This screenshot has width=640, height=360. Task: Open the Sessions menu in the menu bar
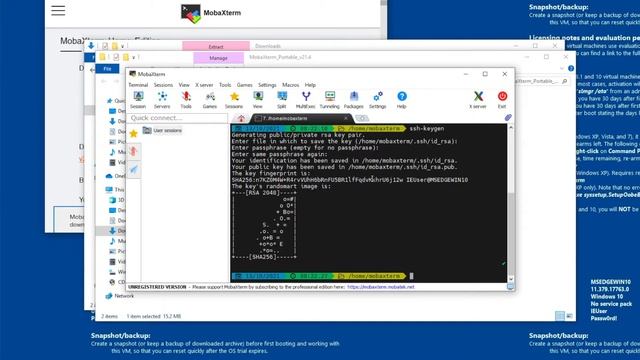tap(163, 85)
